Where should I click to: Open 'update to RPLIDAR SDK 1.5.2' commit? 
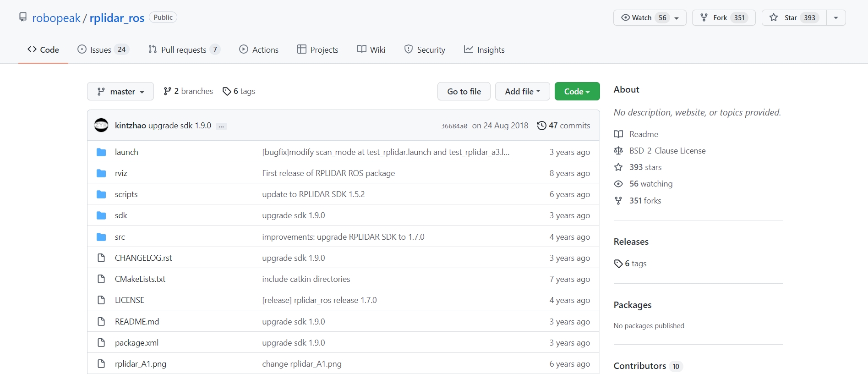313,194
